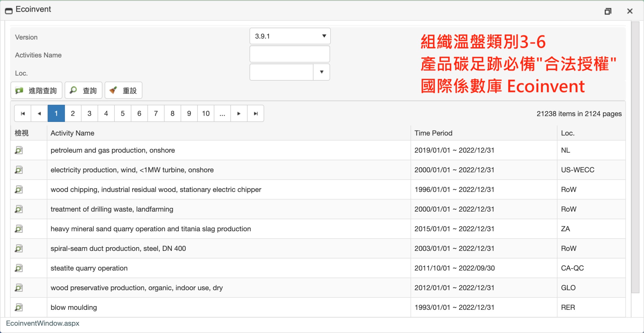Screen dimensions: 644x333
Task: Switch to page 5
Action: 123,113
